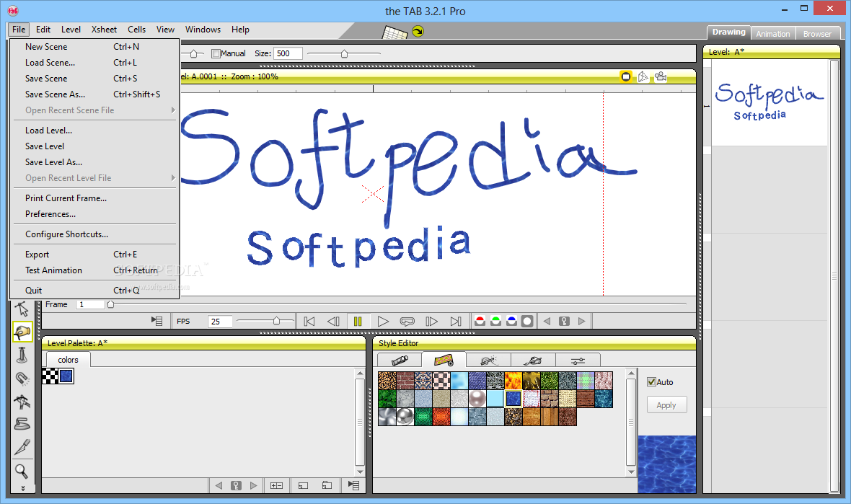The image size is (851, 504).
Task: Open the colors palette page tab
Action: click(x=68, y=360)
